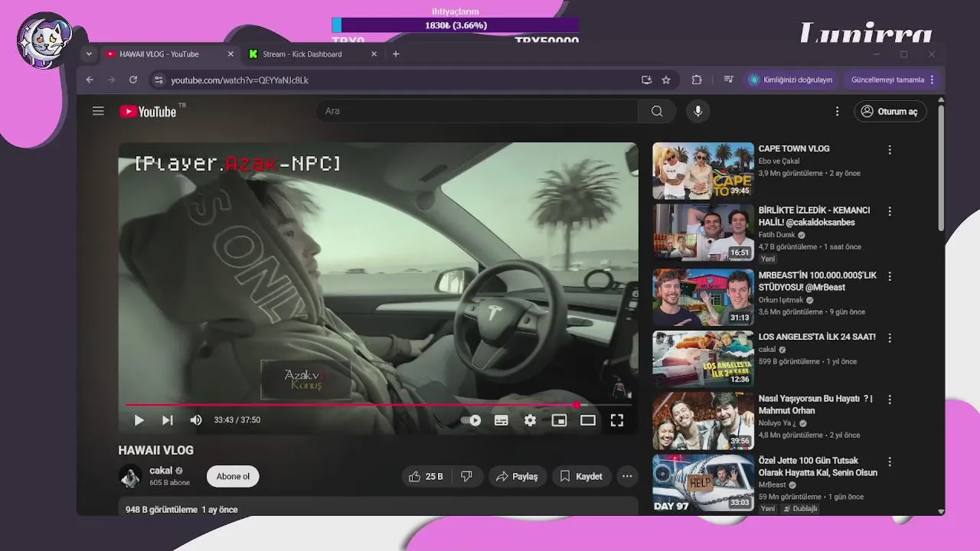
Task: Open options menu for MRBEAST studio video
Action: pyautogui.click(x=890, y=276)
